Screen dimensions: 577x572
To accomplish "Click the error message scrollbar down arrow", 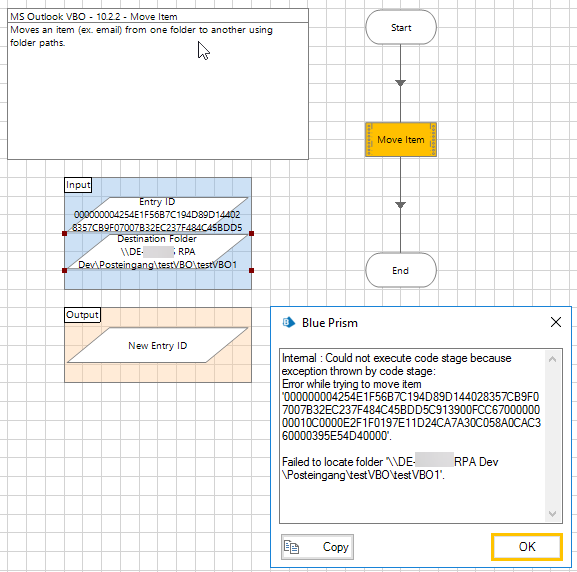I will [552, 513].
